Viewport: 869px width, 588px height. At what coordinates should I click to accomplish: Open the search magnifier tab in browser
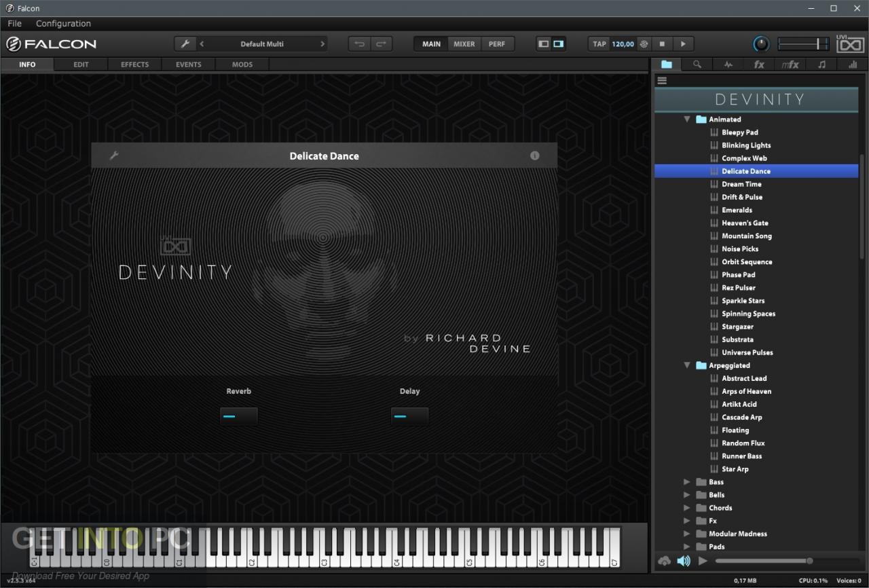[x=697, y=65]
